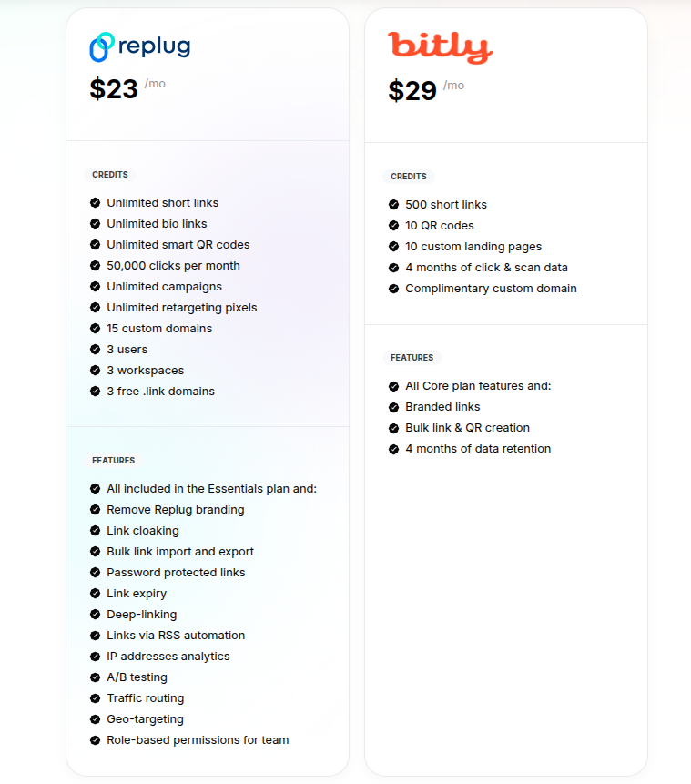The image size is (691, 784).
Task: Click the checkmark beside Unlimited smart QR codes
Action: (97, 244)
